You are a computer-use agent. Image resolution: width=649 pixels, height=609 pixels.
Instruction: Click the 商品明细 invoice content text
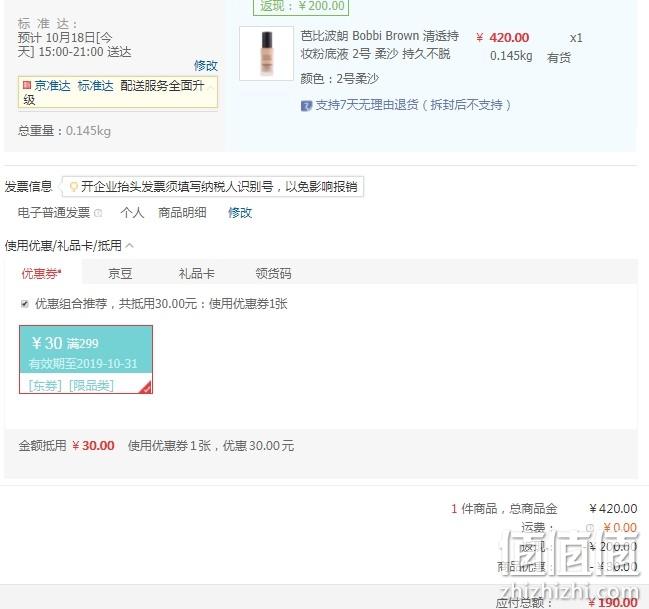click(x=182, y=212)
